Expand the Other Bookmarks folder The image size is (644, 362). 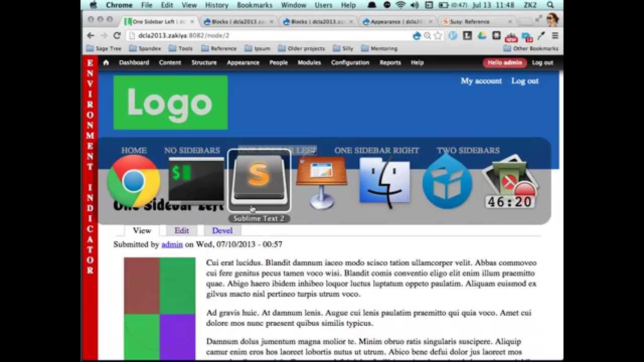(x=531, y=49)
